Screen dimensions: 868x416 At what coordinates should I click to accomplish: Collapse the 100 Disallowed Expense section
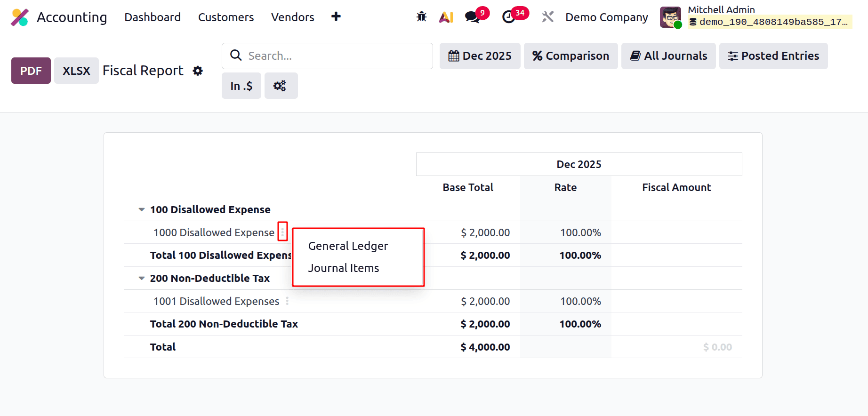click(x=141, y=209)
